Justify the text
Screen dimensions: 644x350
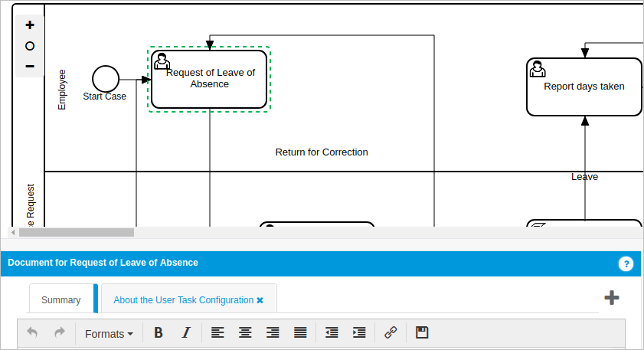[300, 332]
